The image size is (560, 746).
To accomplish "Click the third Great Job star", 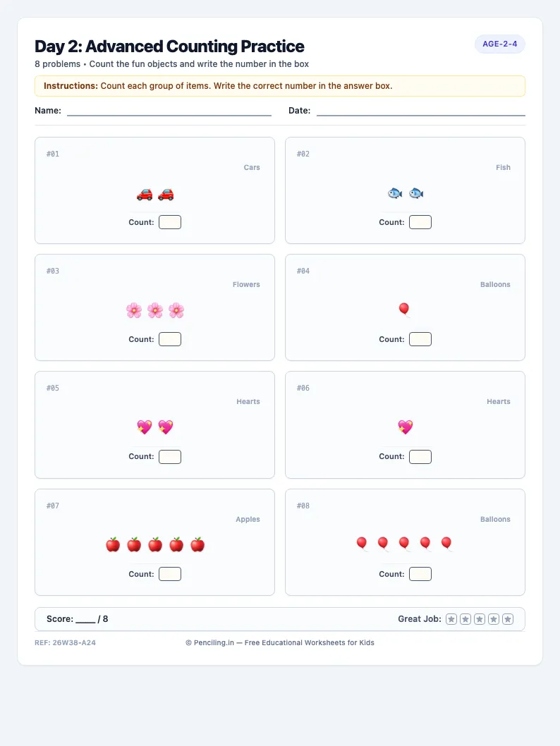I will [x=480, y=619].
